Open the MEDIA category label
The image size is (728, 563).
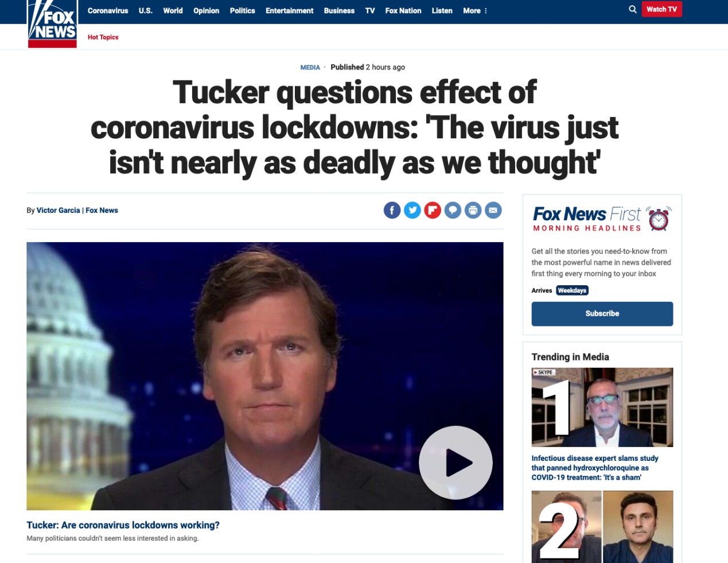coord(310,68)
